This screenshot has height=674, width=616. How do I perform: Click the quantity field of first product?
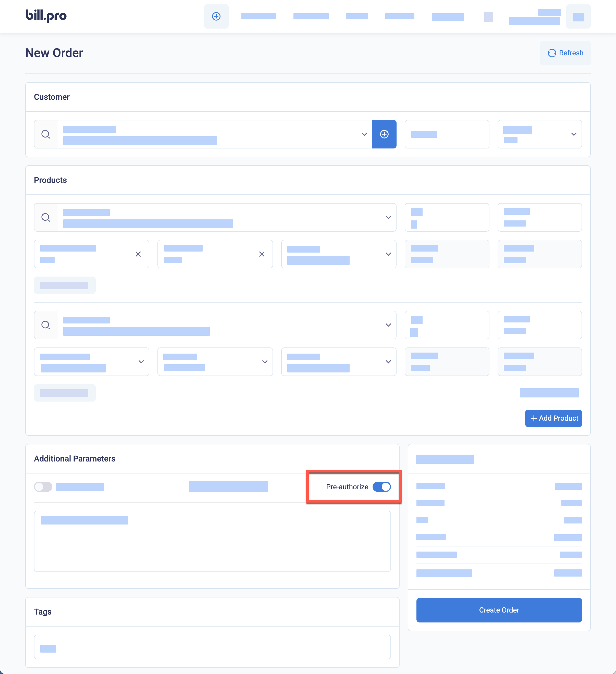click(x=447, y=217)
